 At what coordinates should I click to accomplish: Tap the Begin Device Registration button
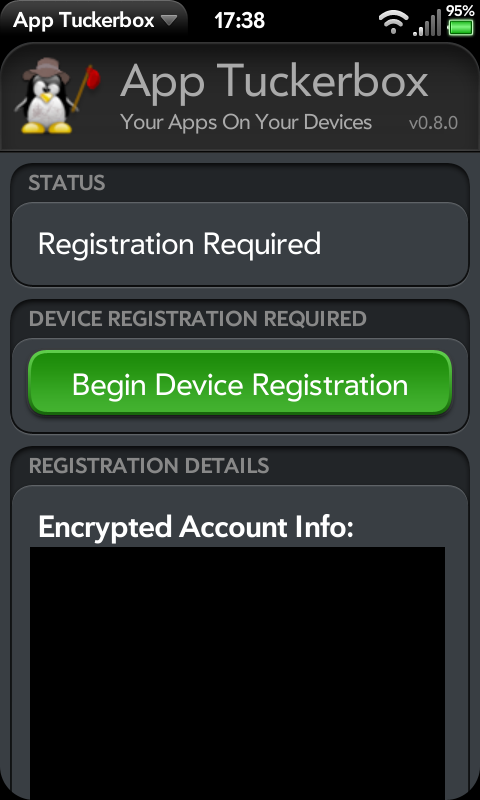point(240,383)
